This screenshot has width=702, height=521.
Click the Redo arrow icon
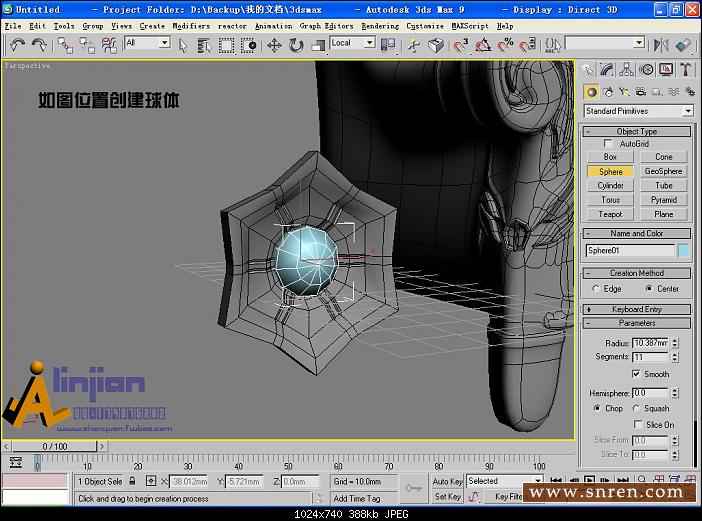point(39,45)
